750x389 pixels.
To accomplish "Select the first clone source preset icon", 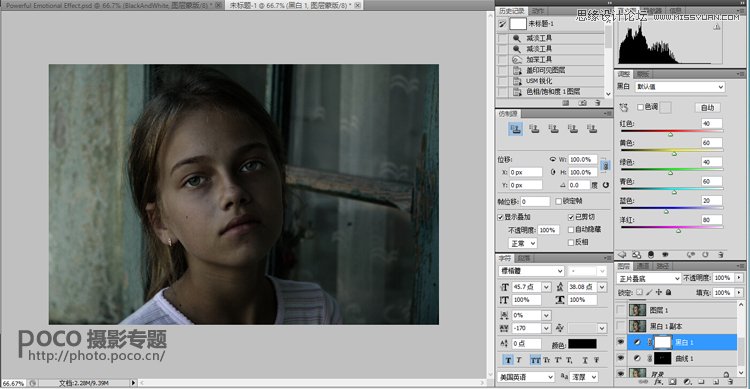I will (x=515, y=129).
